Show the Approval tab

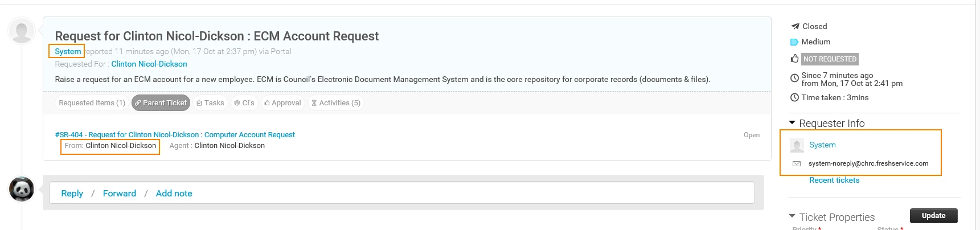(x=282, y=103)
